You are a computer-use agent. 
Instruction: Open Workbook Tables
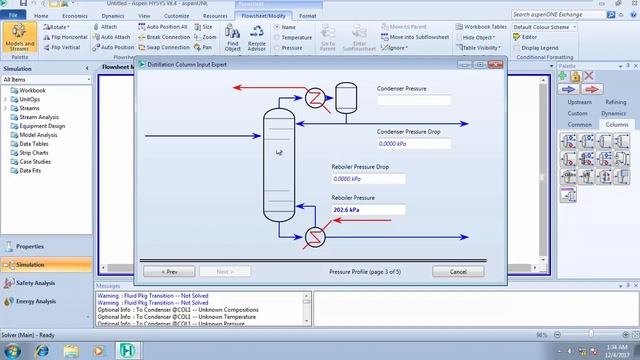(x=481, y=27)
